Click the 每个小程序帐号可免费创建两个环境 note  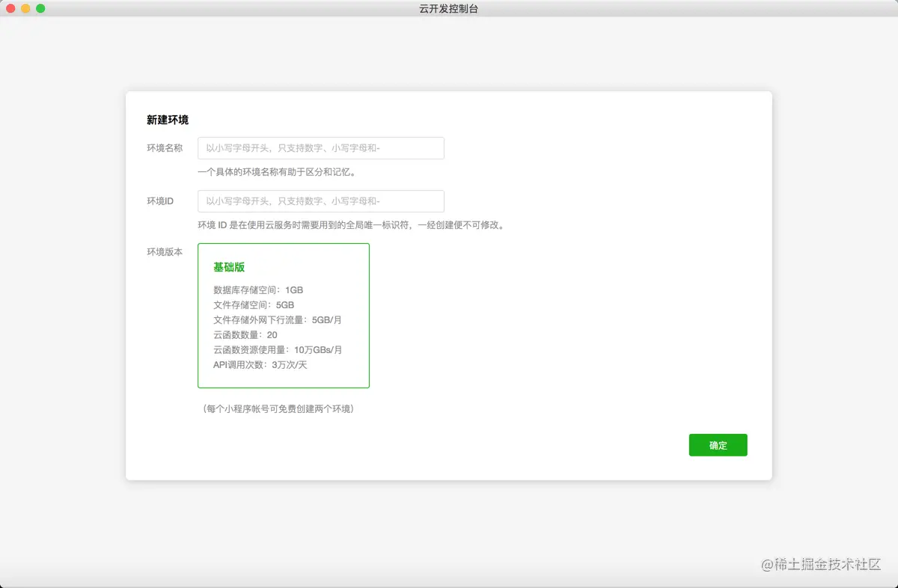pos(278,409)
